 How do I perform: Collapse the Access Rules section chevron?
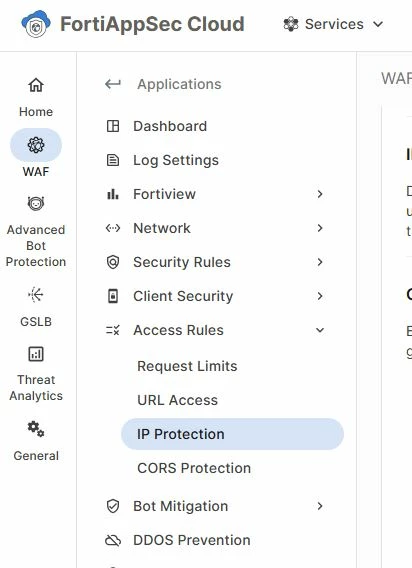[320, 330]
